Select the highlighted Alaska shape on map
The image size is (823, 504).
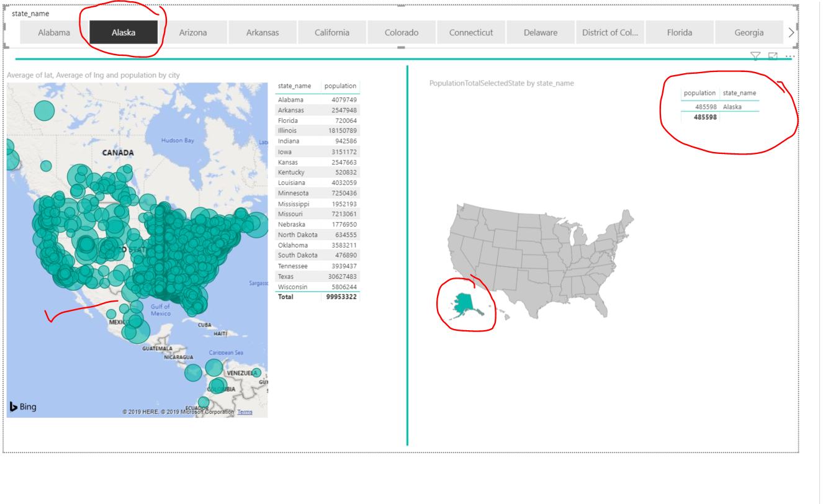465,302
